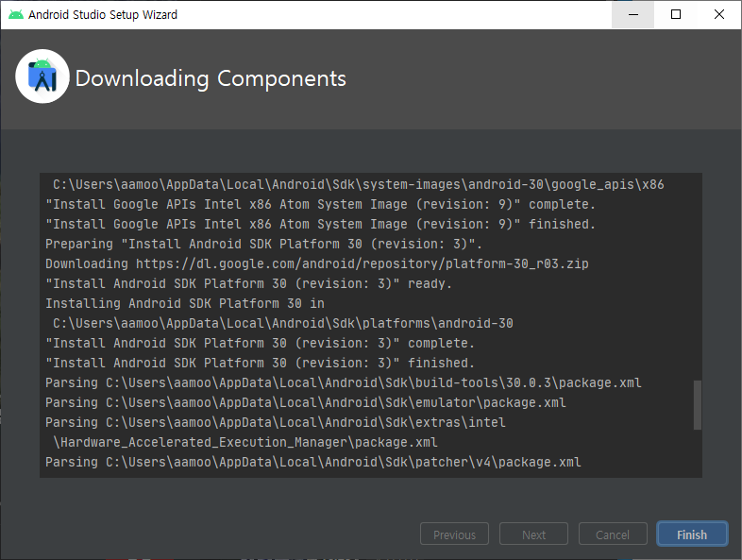Click the Google APIs Atom image 'complete.' line
This screenshot has width=742, height=560.
pyautogui.click(x=320, y=204)
